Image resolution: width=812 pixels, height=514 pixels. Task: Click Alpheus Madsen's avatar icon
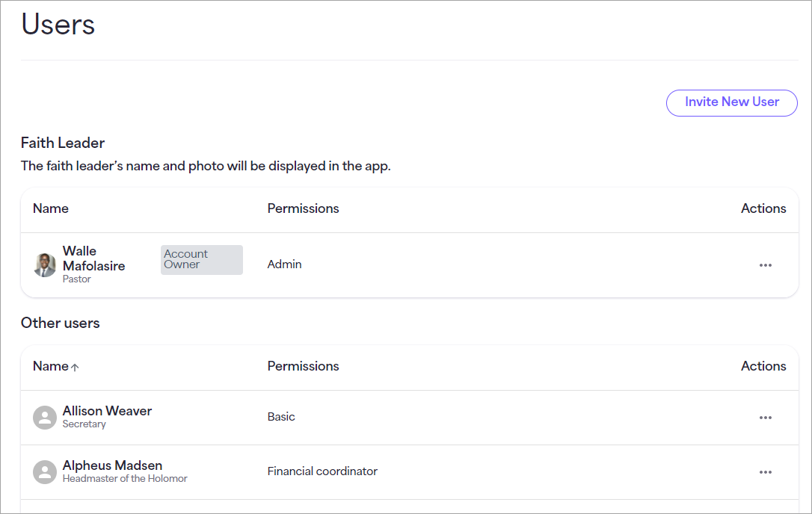click(x=45, y=472)
